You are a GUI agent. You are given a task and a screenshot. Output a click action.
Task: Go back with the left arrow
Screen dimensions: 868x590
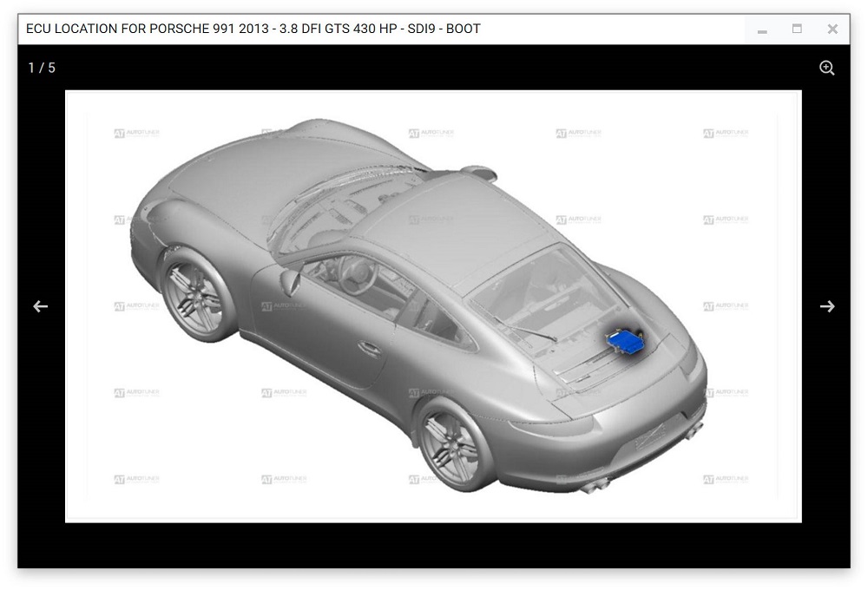[41, 306]
